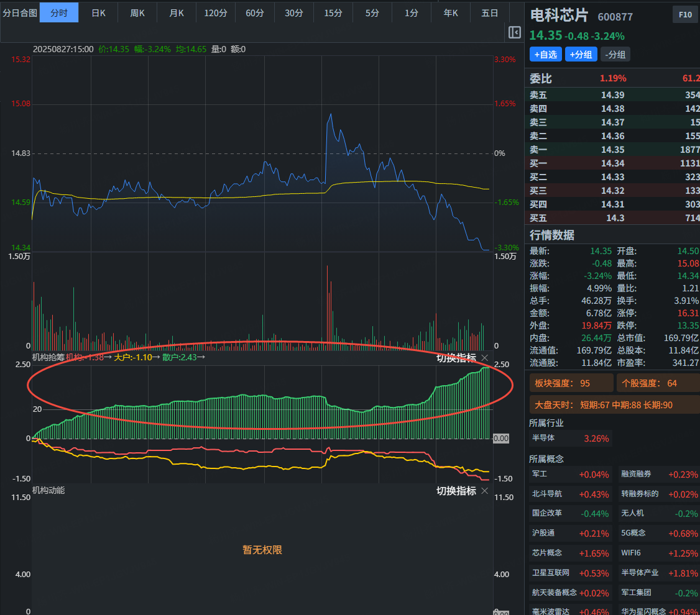
Task: Switch indicator in 机构动能 panel
Action: (456, 491)
